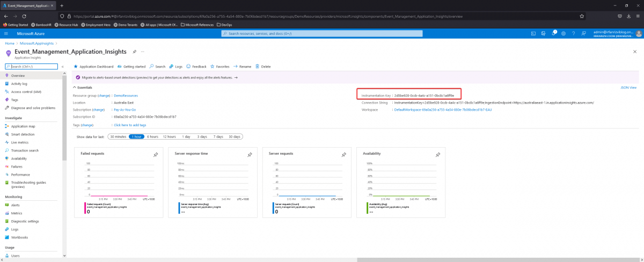Open the Firefox downloads icon

point(628,16)
